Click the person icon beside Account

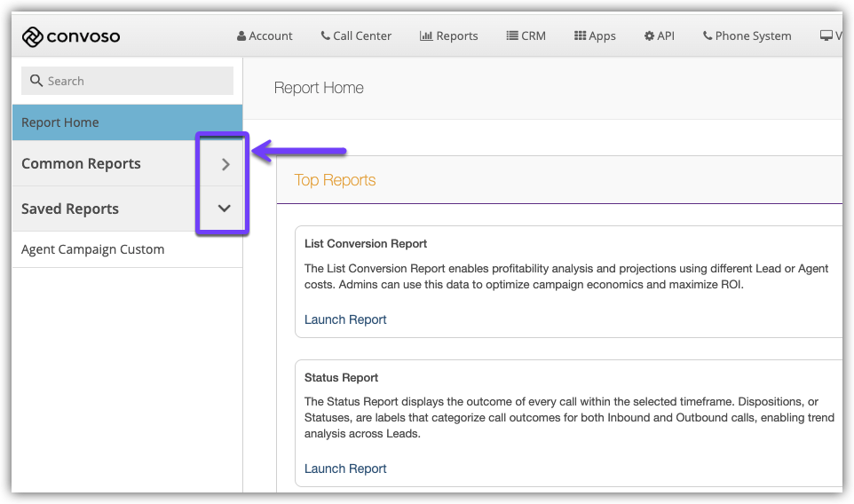point(241,36)
